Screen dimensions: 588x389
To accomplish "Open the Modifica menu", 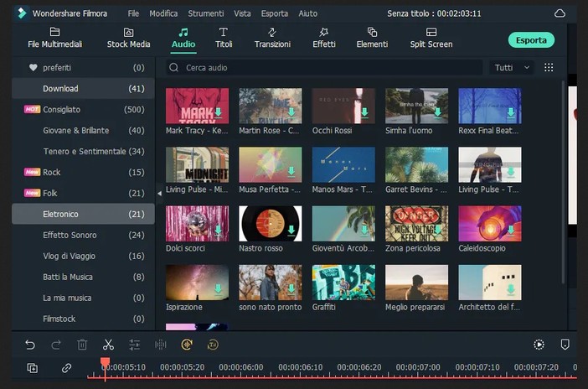I will click(163, 13).
